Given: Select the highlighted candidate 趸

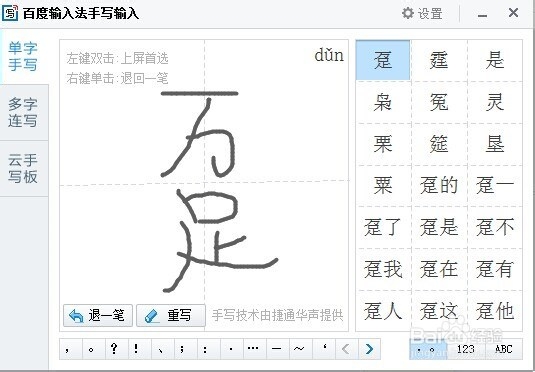Looking at the screenshot, I should coord(383,60).
